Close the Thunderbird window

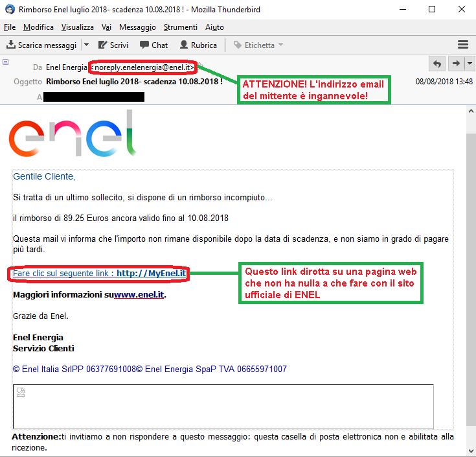point(461,10)
